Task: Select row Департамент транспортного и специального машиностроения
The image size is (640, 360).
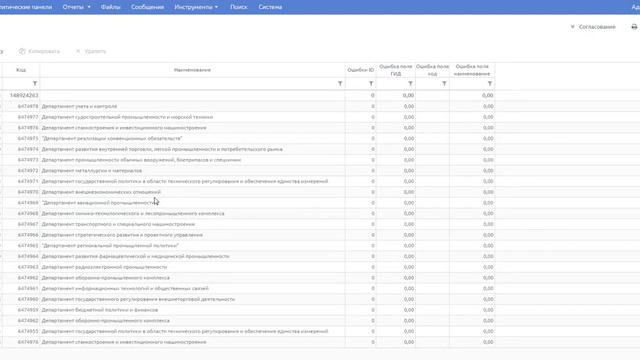Action: point(247,224)
